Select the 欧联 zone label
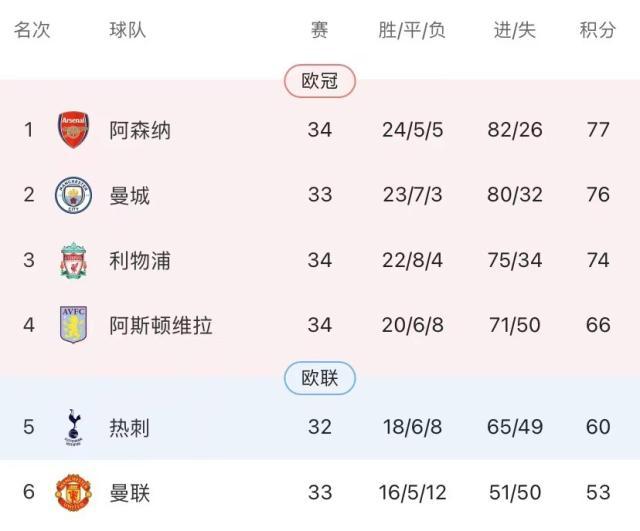The width and height of the screenshot is (640, 531). pyautogui.click(x=320, y=378)
